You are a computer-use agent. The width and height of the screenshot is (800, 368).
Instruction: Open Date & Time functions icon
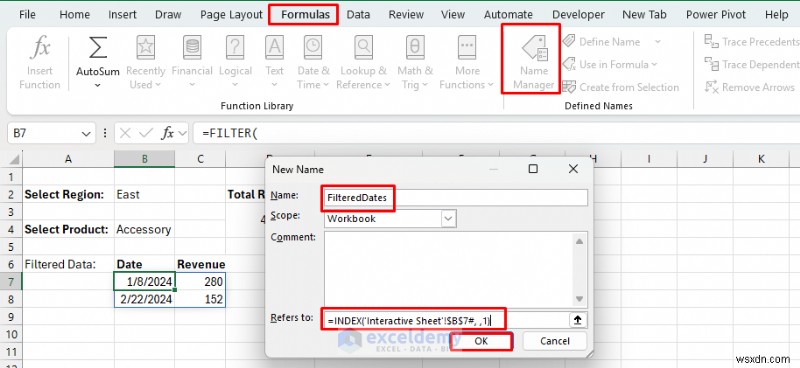click(x=313, y=48)
